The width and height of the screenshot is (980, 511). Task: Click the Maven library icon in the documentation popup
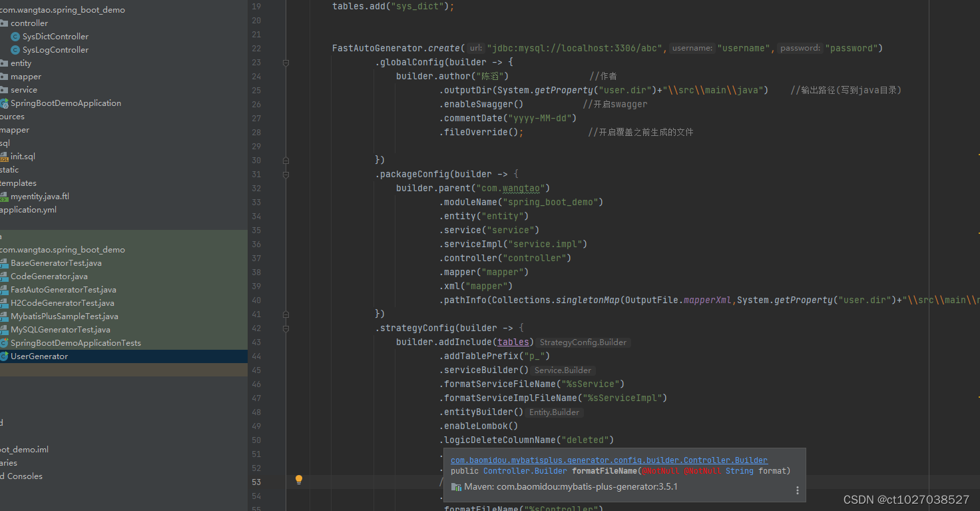[457, 486]
